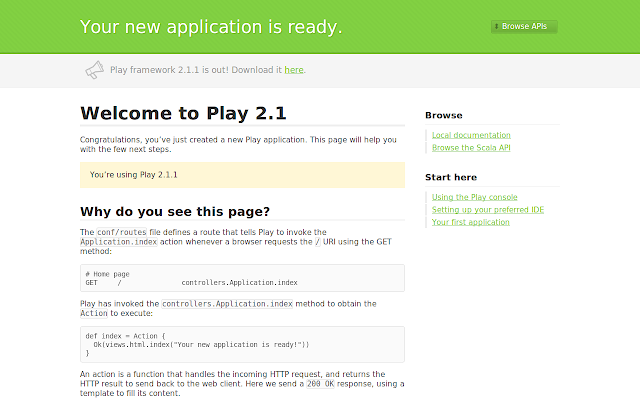The height and width of the screenshot is (400, 640).
Task: Click the 'Browse' sidebar heading
Action: (x=444, y=116)
